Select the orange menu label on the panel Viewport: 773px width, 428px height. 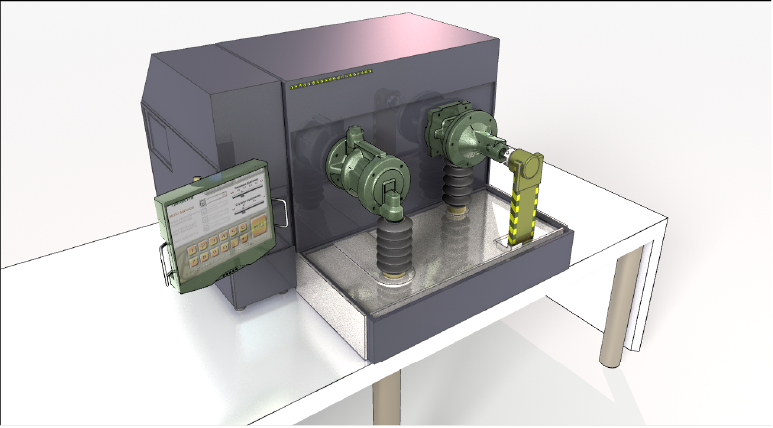click(182, 214)
